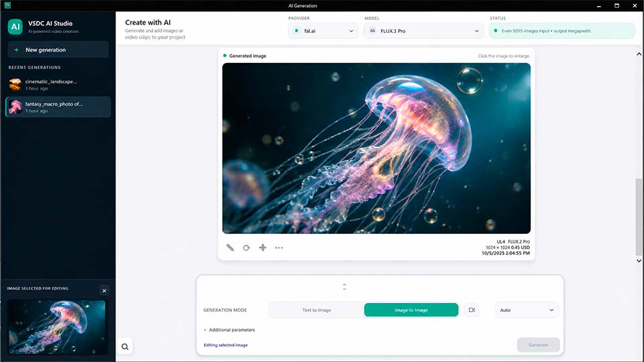Click the VSDC AI Studio logo
644x362 pixels.
[15, 27]
